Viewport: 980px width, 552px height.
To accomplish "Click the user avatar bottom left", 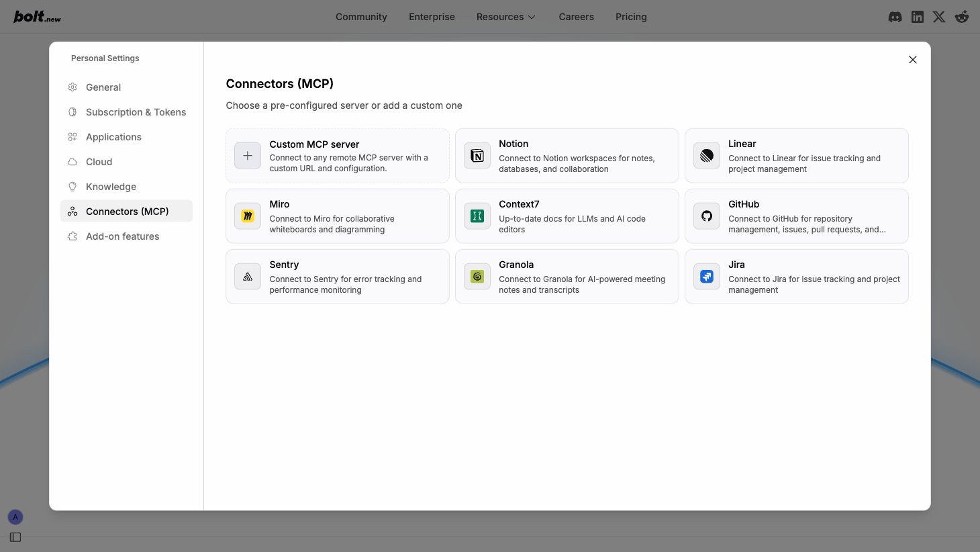I will tap(15, 516).
